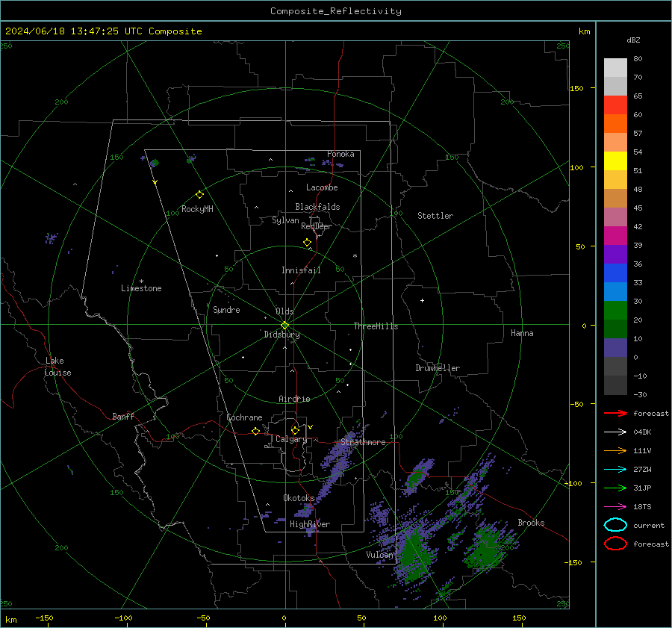
Task: Click the yellow diamond marker below Cochrane
Action: click(255, 431)
